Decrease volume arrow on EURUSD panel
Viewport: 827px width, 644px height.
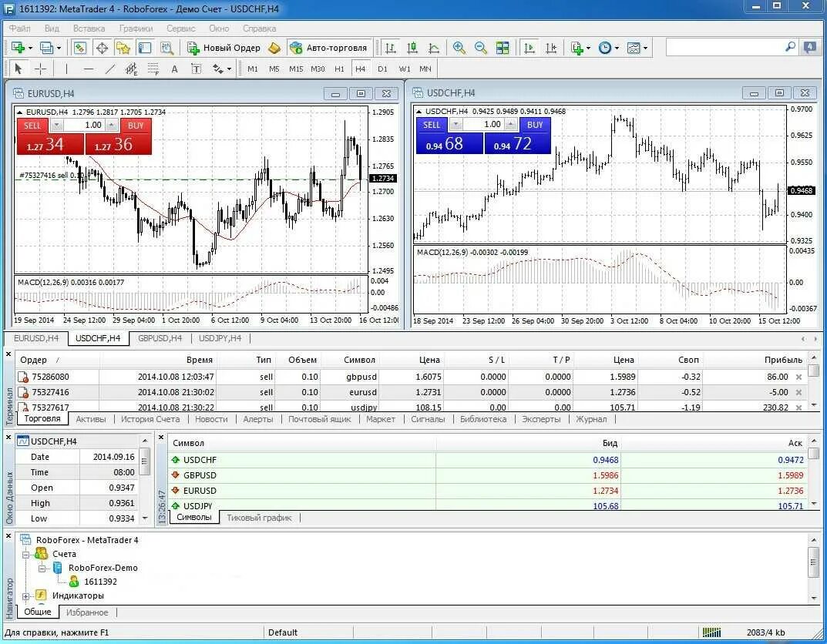coord(57,126)
